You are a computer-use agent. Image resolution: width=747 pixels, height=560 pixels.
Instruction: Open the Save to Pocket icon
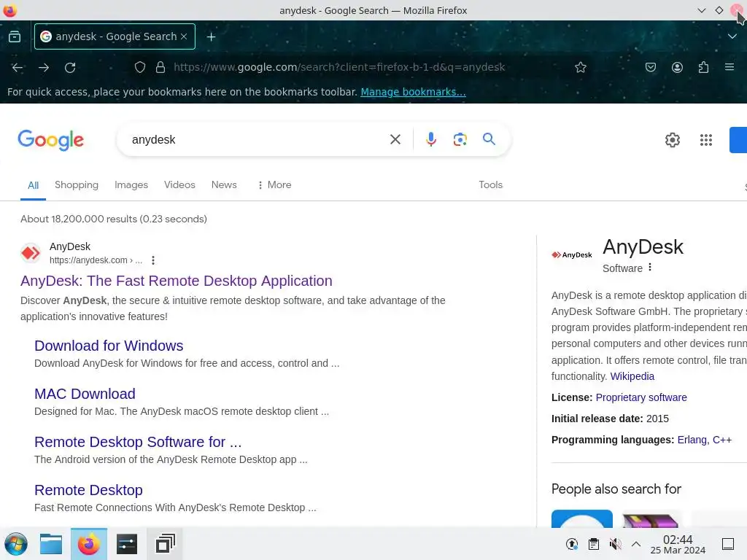(650, 67)
